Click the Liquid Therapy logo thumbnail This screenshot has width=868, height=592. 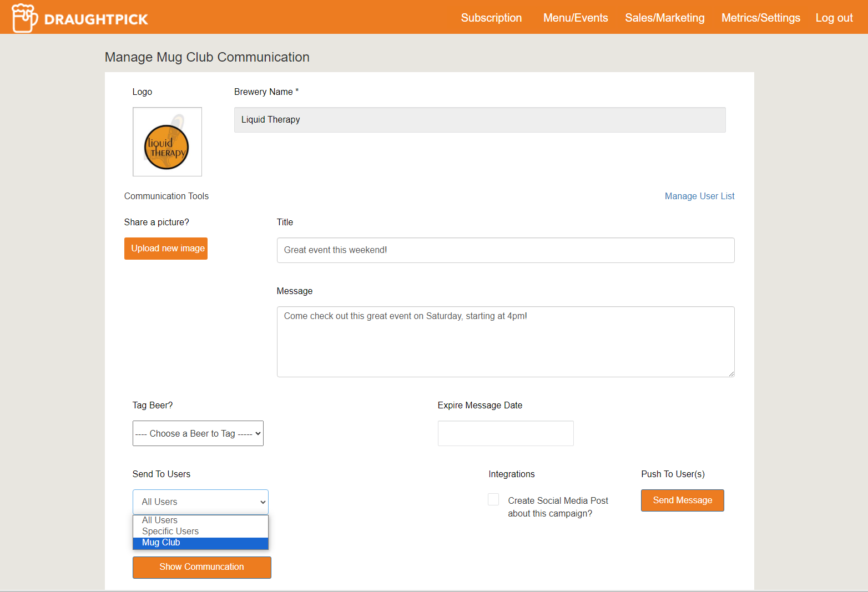[167, 142]
